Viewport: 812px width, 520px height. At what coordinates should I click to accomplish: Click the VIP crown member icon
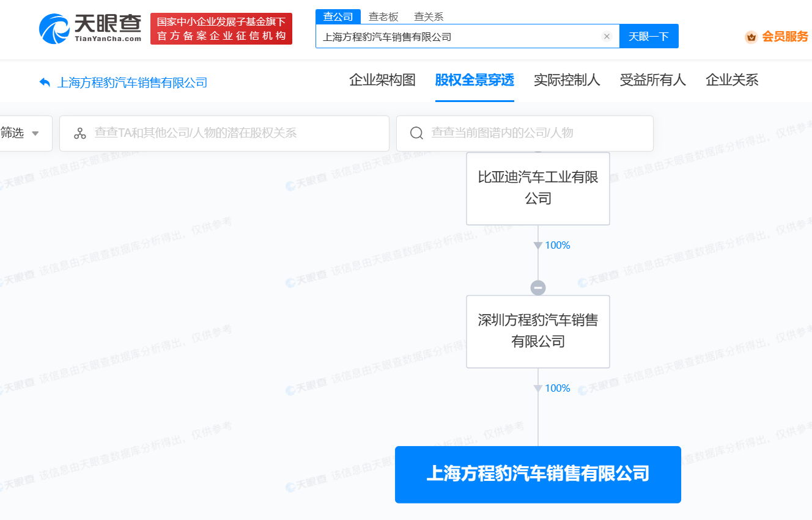(x=751, y=37)
